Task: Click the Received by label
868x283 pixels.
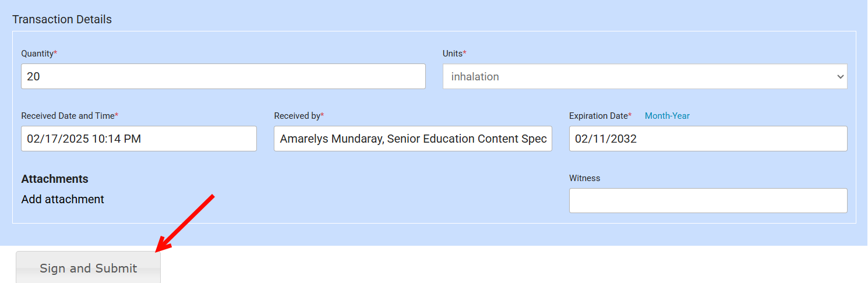Action: click(x=297, y=116)
